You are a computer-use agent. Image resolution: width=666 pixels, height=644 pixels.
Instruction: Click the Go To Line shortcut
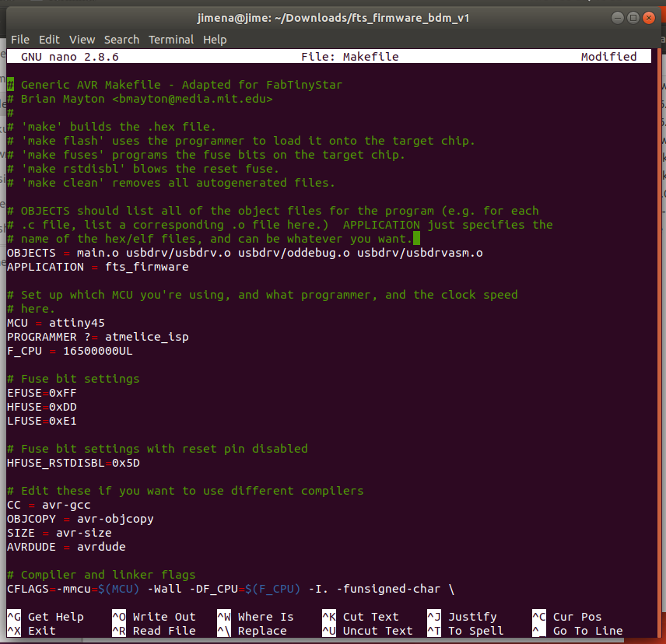point(577,631)
